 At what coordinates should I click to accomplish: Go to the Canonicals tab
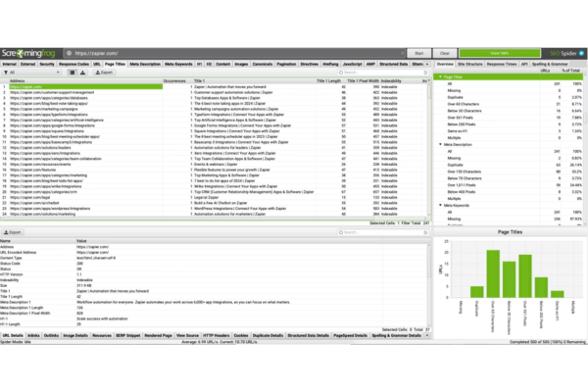262,64
